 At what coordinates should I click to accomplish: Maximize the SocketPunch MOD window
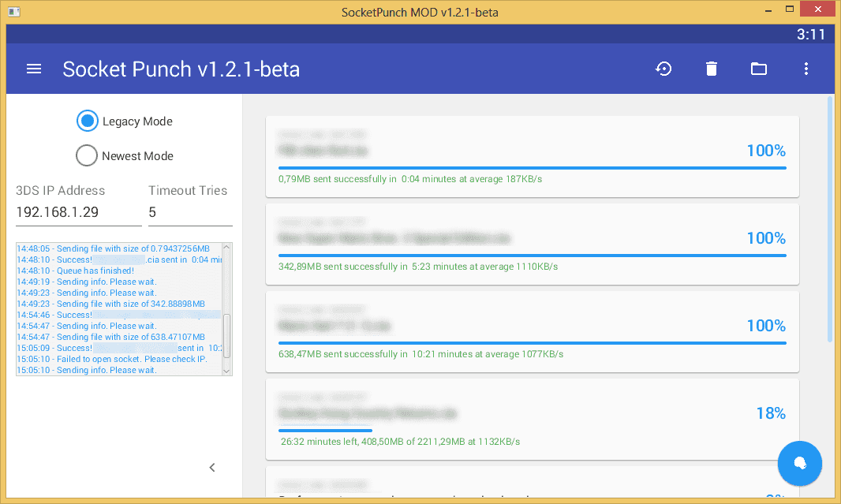[790, 9]
